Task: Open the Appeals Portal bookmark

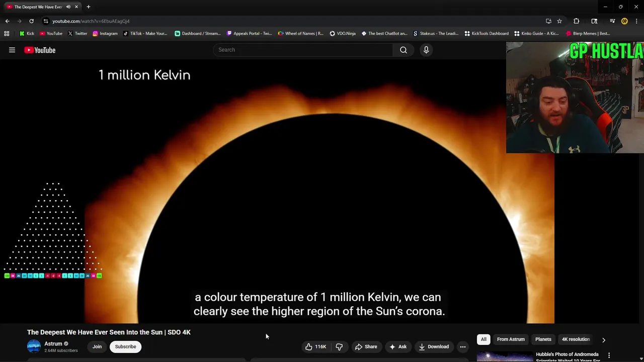Action: (249, 34)
